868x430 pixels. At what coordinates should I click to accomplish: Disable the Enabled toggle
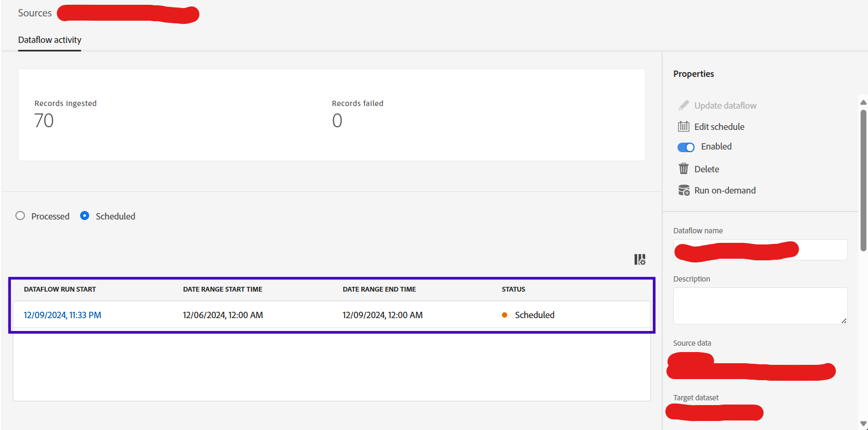tap(686, 147)
